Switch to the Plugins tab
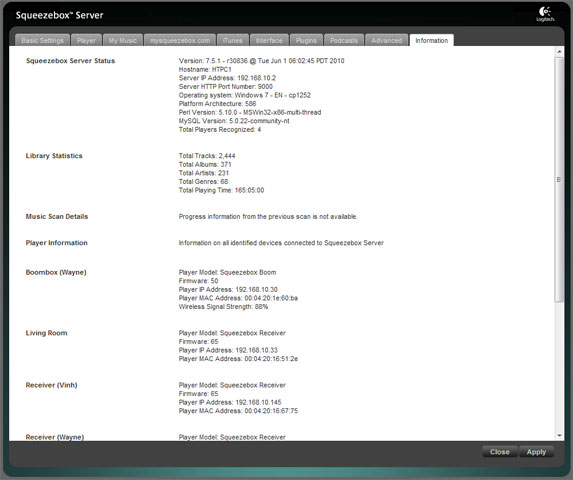 306,40
